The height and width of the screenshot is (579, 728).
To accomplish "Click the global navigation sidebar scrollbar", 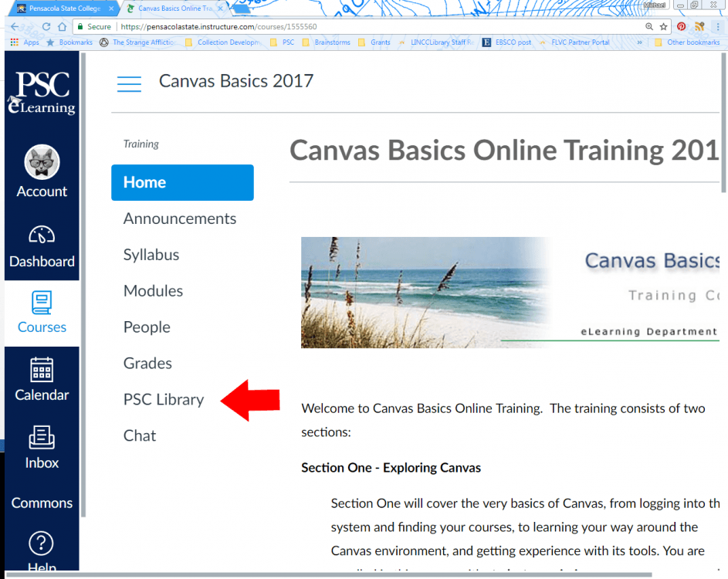I will click(83, 285).
